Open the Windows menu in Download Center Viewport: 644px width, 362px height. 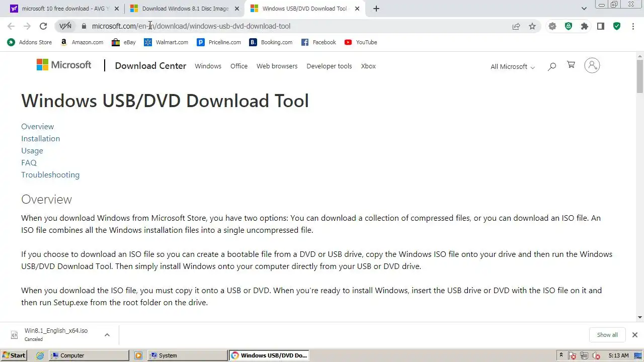pyautogui.click(x=208, y=66)
